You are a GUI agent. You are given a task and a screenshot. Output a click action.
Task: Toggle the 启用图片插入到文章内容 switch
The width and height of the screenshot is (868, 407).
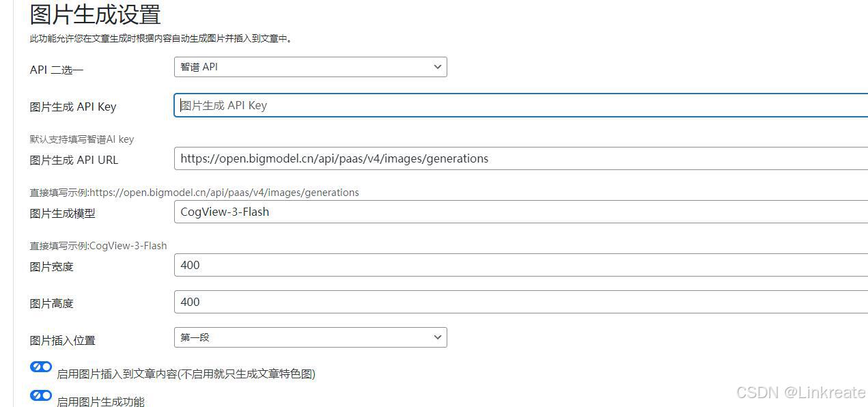click(41, 367)
